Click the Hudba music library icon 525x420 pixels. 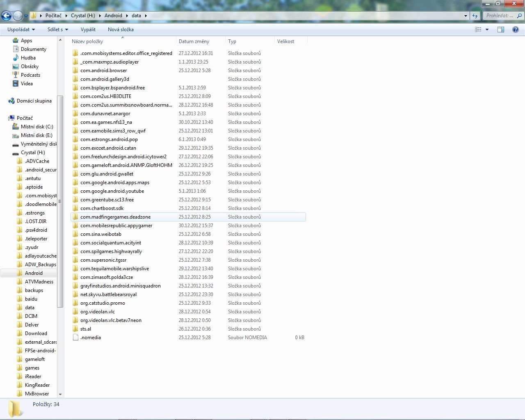pyautogui.click(x=16, y=58)
